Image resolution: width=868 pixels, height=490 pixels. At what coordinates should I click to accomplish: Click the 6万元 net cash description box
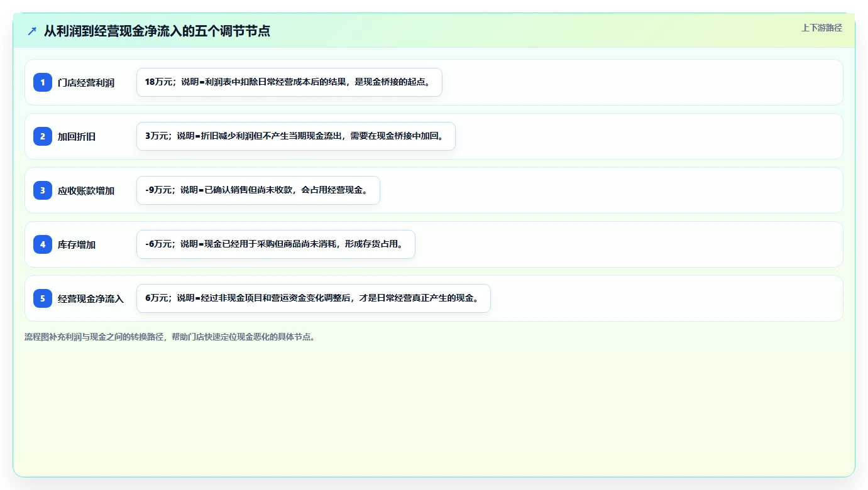pos(313,298)
